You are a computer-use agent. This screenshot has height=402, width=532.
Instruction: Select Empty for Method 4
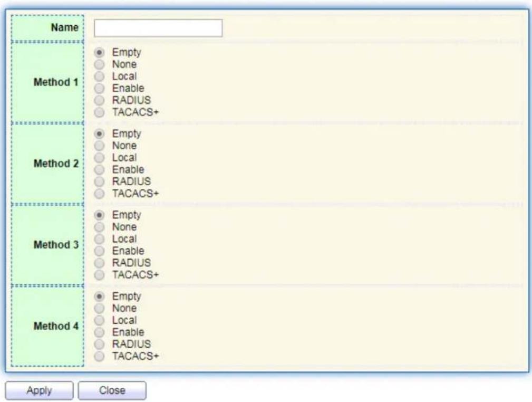click(x=99, y=296)
